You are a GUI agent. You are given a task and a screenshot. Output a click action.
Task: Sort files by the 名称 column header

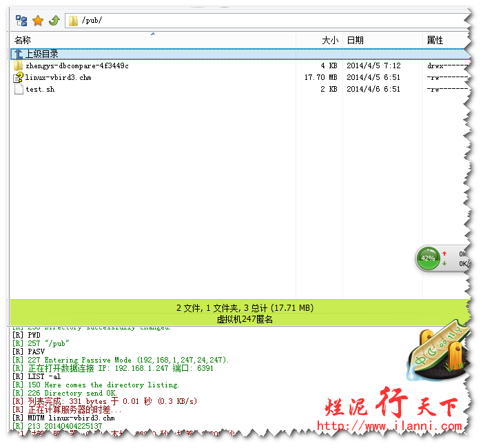coord(23,41)
